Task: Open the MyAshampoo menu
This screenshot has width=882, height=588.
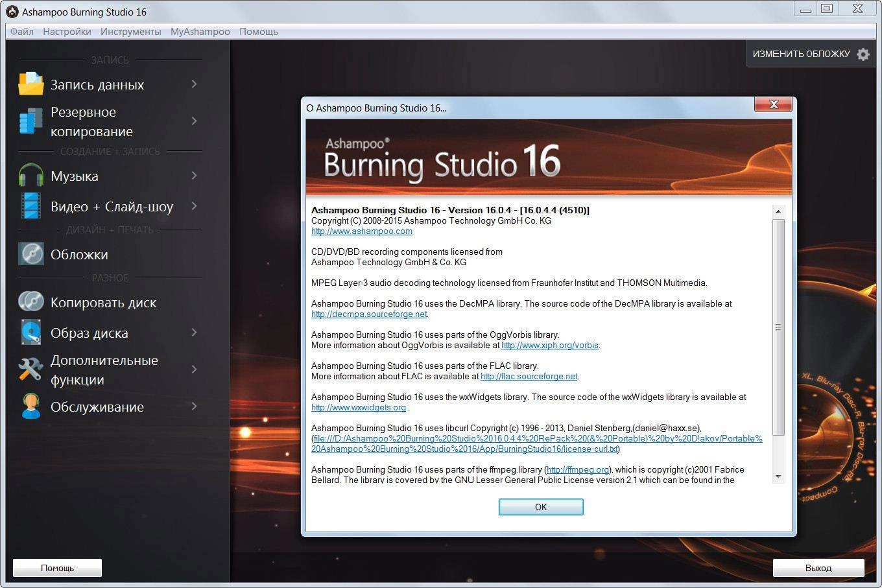Action: [x=200, y=31]
